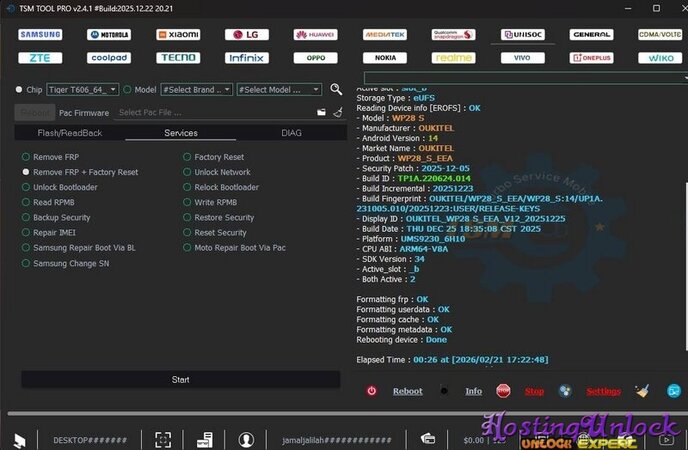Switch to the DIAG tab
Screen dimensions: 688x450
pos(291,133)
